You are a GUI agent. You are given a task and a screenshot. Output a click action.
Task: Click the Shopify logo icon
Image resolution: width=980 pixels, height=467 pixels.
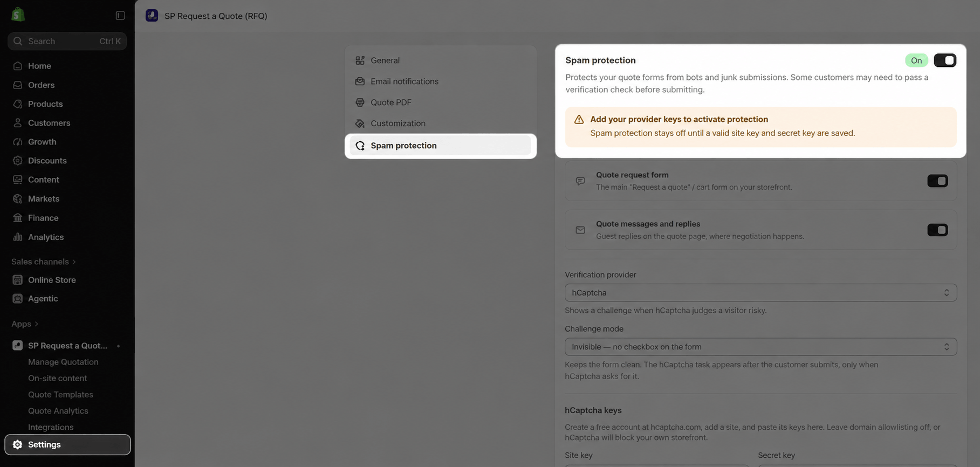[18, 15]
